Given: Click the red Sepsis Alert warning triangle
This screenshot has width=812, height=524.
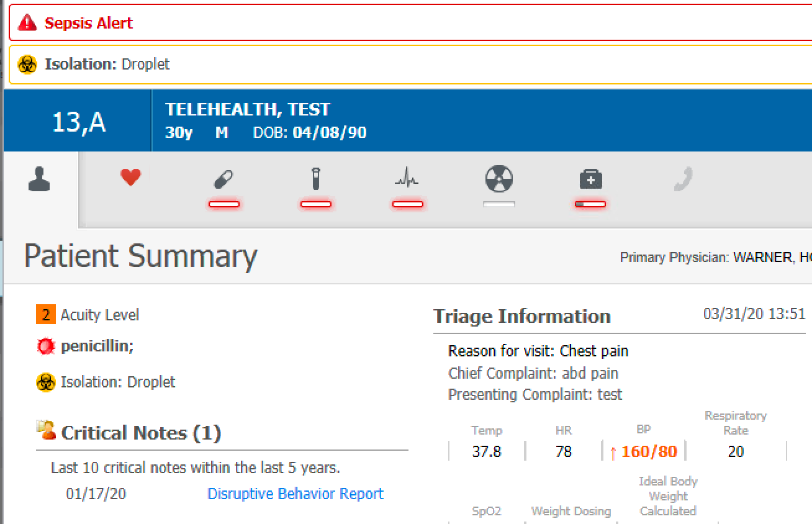Looking at the screenshot, I should 27,23.
